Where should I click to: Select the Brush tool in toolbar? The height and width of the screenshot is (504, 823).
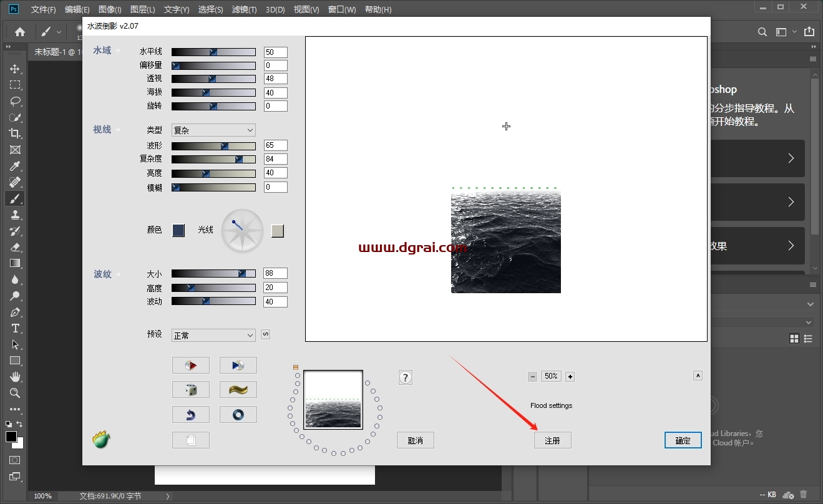(15, 198)
